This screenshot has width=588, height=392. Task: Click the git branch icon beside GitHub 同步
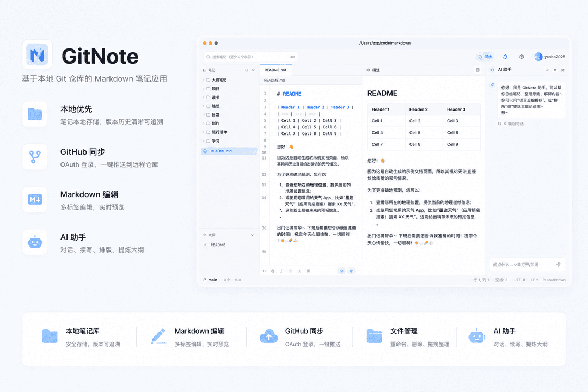click(x=35, y=157)
